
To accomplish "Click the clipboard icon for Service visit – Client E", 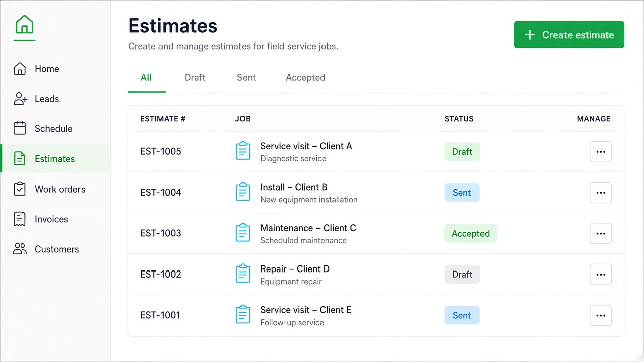I will [x=243, y=315].
